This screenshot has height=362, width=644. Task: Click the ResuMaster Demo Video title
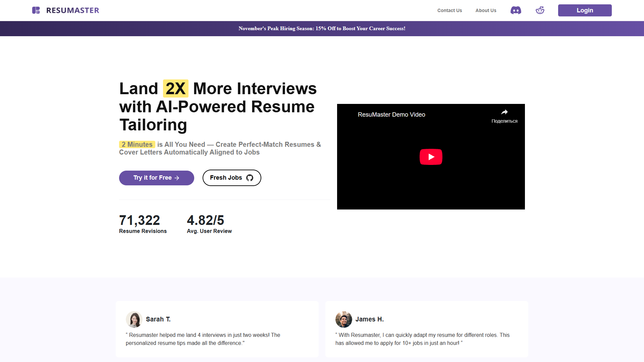(x=391, y=115)
